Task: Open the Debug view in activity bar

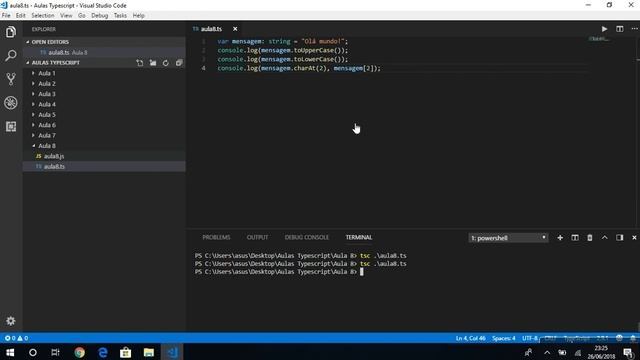Action: pyautogui.click(x=11, y=103)
